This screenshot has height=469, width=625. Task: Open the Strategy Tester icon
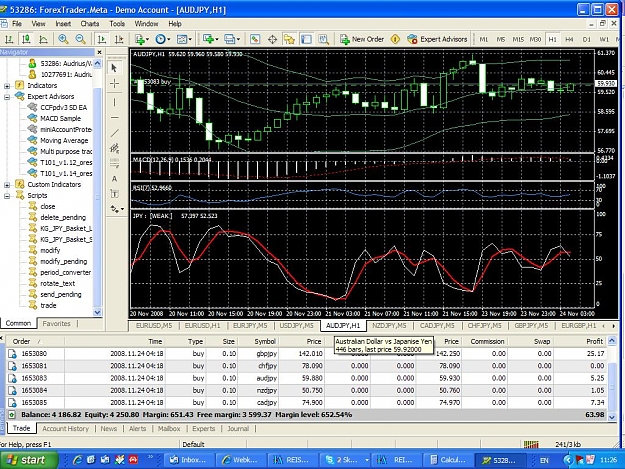[324, 39]
